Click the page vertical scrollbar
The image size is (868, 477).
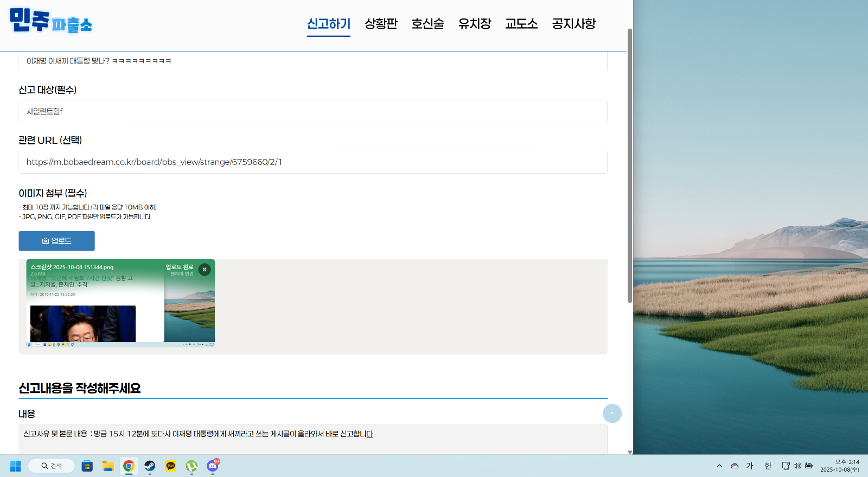tap(630, 166)
